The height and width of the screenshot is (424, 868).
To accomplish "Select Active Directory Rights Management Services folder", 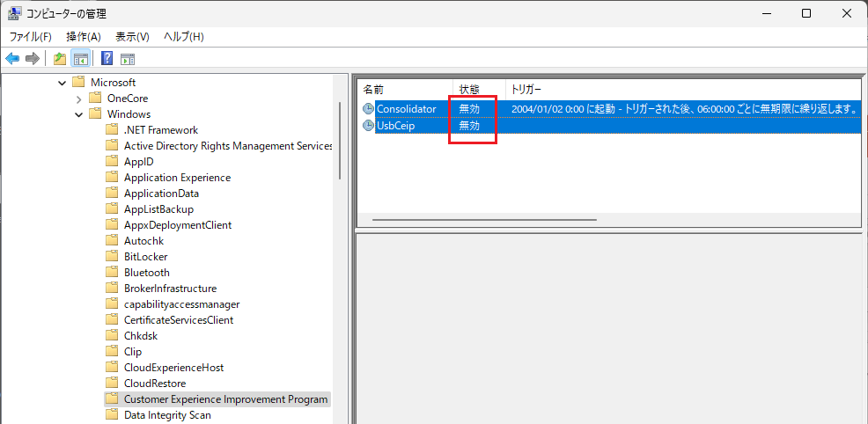I will 227,146.
